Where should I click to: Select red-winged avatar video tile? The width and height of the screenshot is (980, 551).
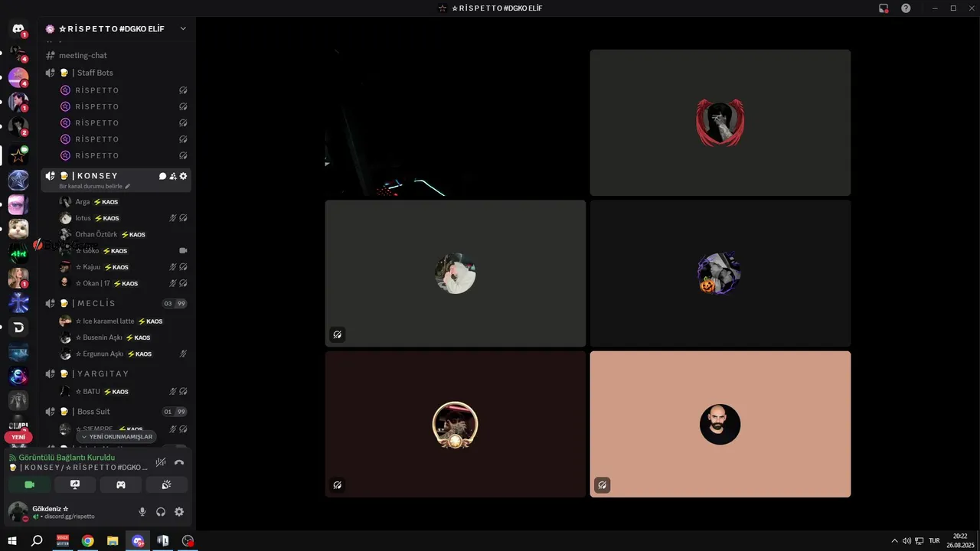[x=720, y=122]
